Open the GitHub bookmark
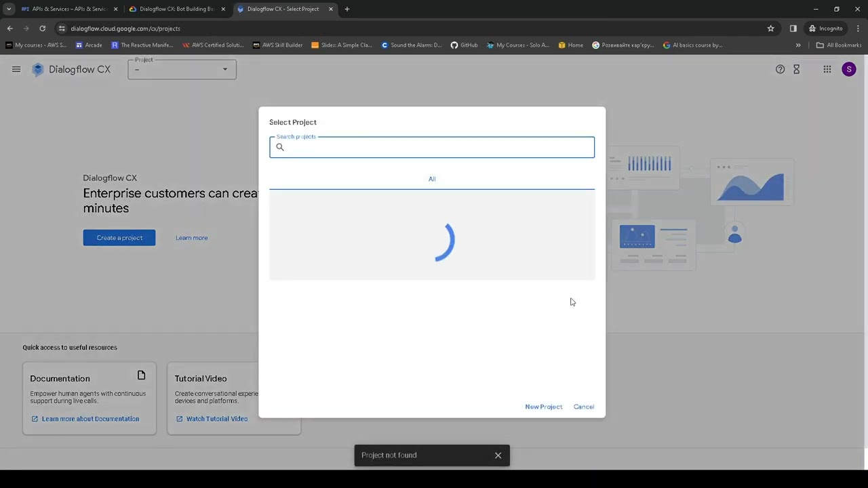 (464, 45)
